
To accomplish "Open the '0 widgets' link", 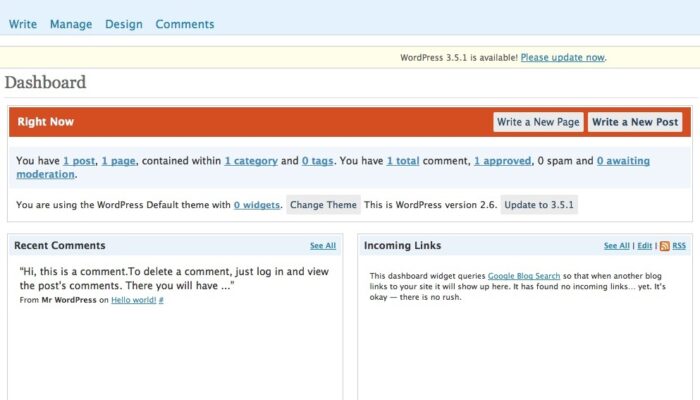I will tap(257, 205).
